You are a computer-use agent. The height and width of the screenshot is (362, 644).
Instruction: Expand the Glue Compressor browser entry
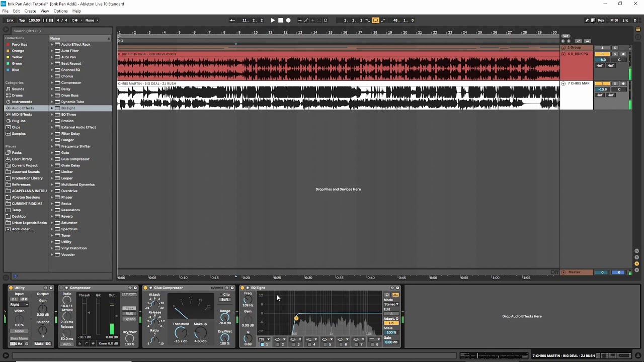click(52, 159)
